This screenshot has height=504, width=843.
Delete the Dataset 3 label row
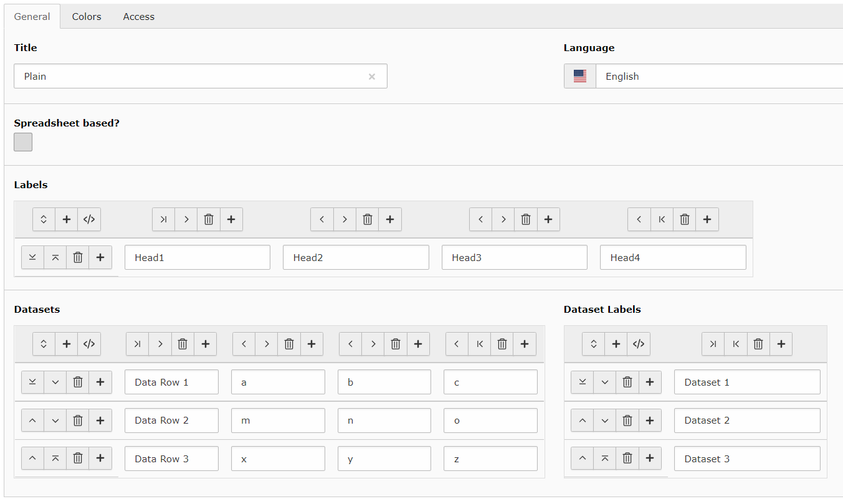(x=627, y=459)
